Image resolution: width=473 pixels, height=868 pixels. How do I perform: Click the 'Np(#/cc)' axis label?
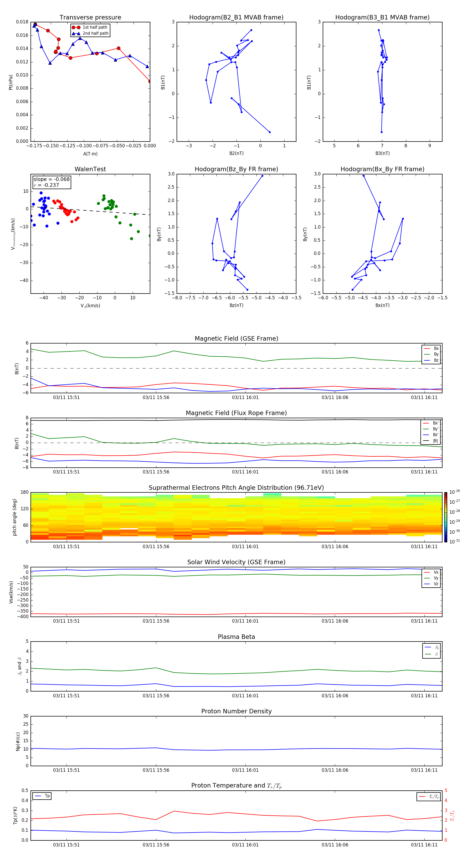point(18,741)
